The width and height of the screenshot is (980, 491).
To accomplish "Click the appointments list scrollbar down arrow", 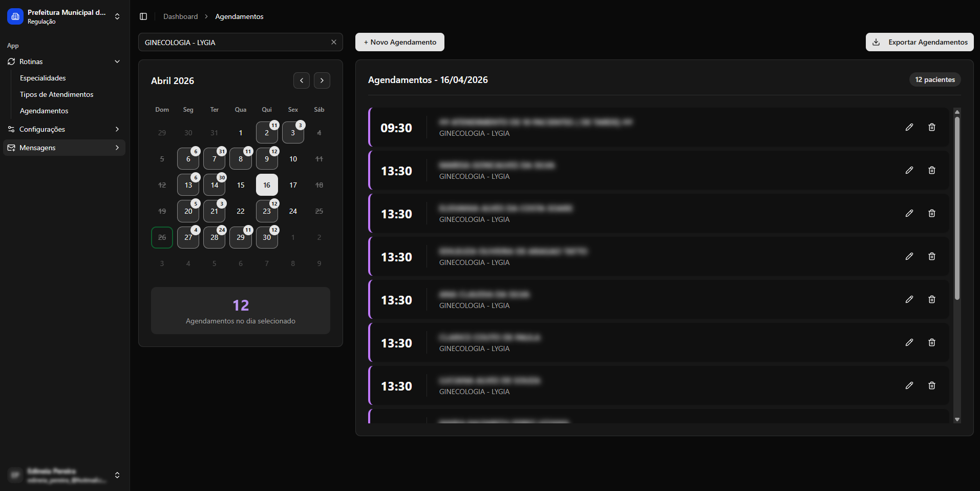I will (x=957, y=419).
